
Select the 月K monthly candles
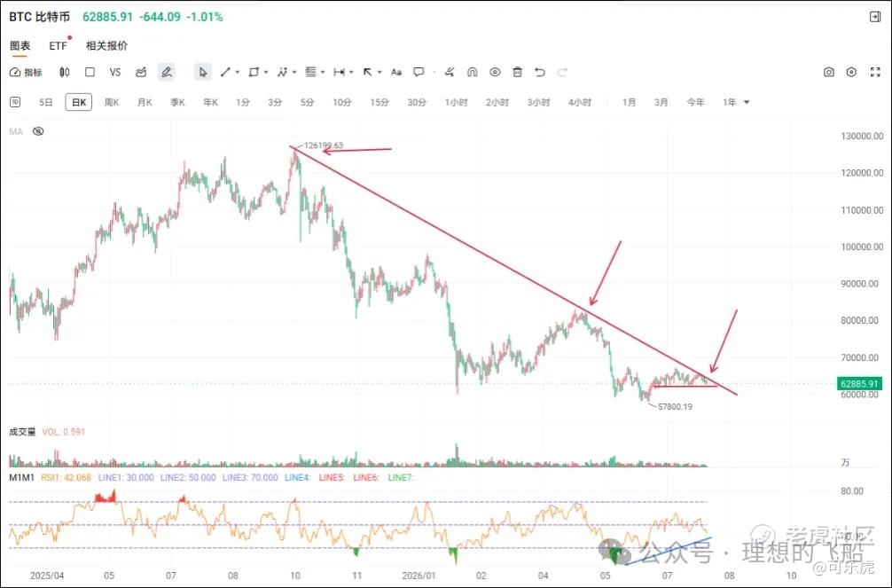[145, 103]
